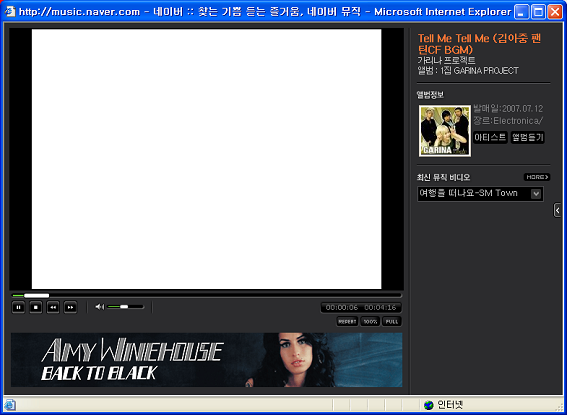567x419 pixels.
Task: Toggle the REPEAT button
Action: (347, 321)
